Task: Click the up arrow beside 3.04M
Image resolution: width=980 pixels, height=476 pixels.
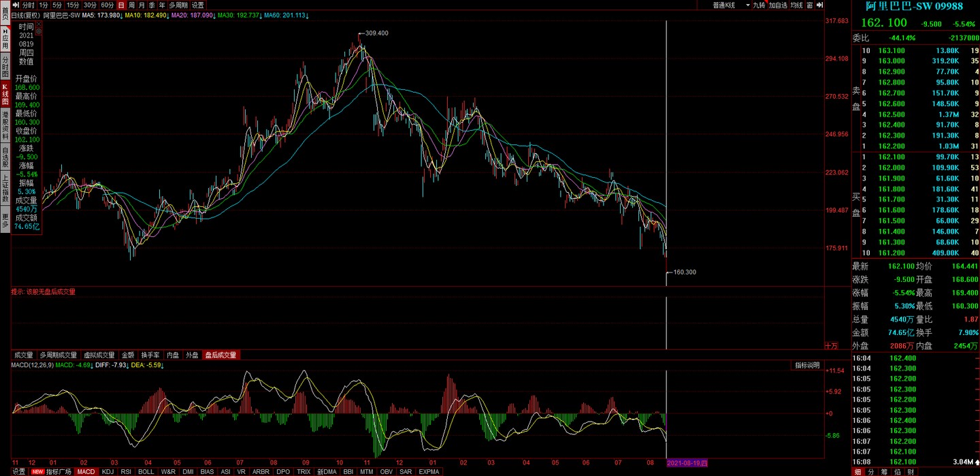Action: (977, 462)
